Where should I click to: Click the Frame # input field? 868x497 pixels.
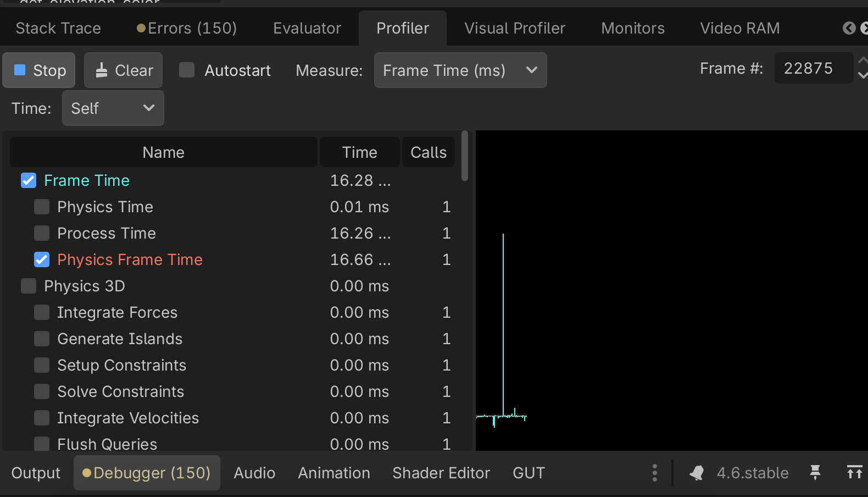(x=812, y=68)
